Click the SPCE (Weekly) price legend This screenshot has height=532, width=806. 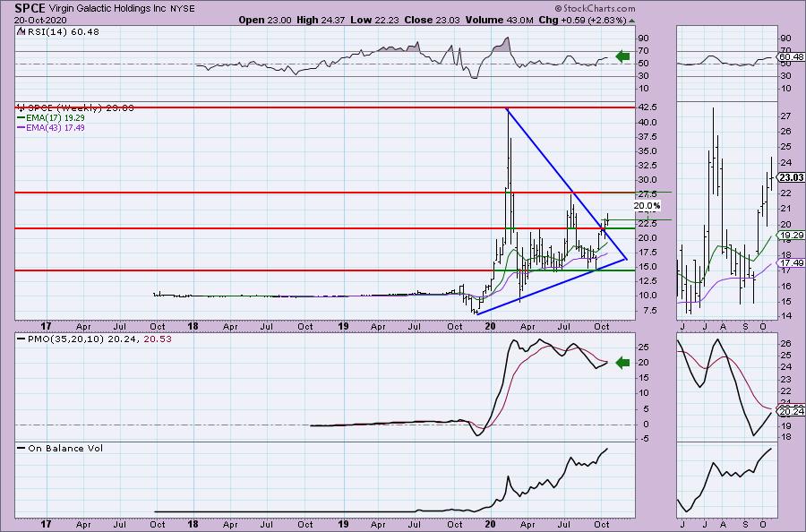point(75,108)
